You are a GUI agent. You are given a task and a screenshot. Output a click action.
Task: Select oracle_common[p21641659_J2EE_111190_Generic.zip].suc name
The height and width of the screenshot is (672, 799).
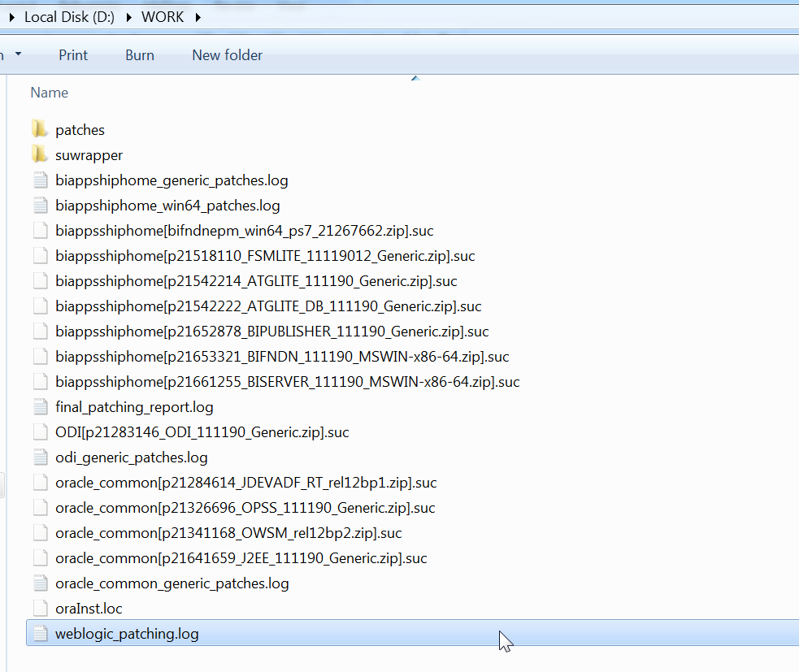[241, 558]
